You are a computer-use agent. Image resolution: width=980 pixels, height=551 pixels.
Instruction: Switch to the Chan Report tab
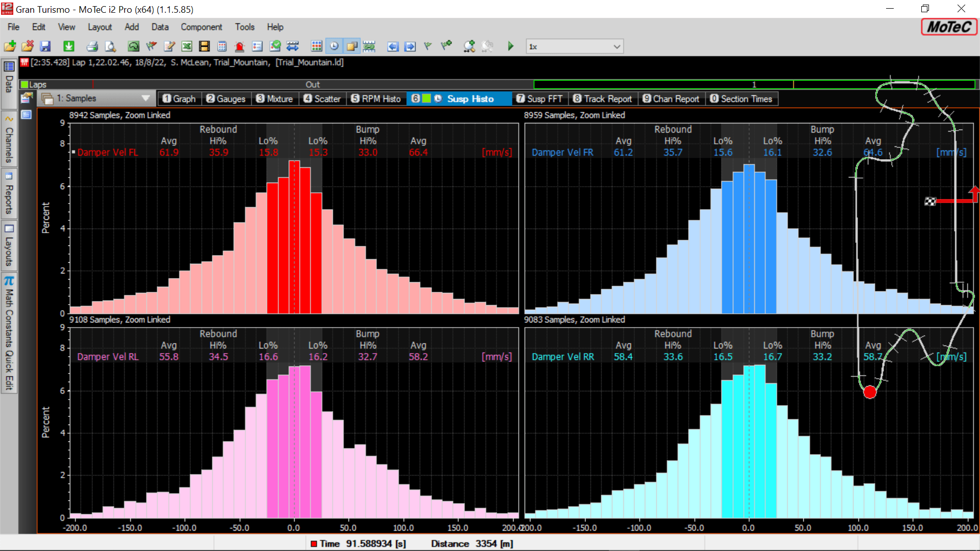(671, 99)
